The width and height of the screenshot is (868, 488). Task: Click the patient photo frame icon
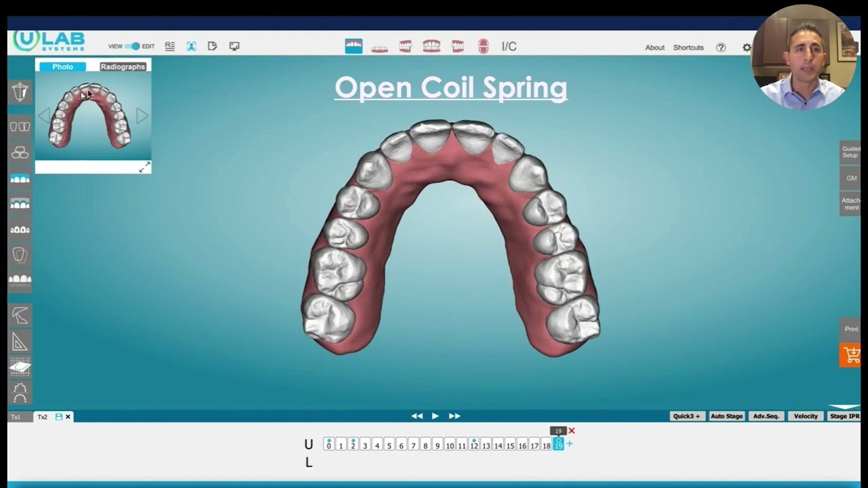pos(191,46)
